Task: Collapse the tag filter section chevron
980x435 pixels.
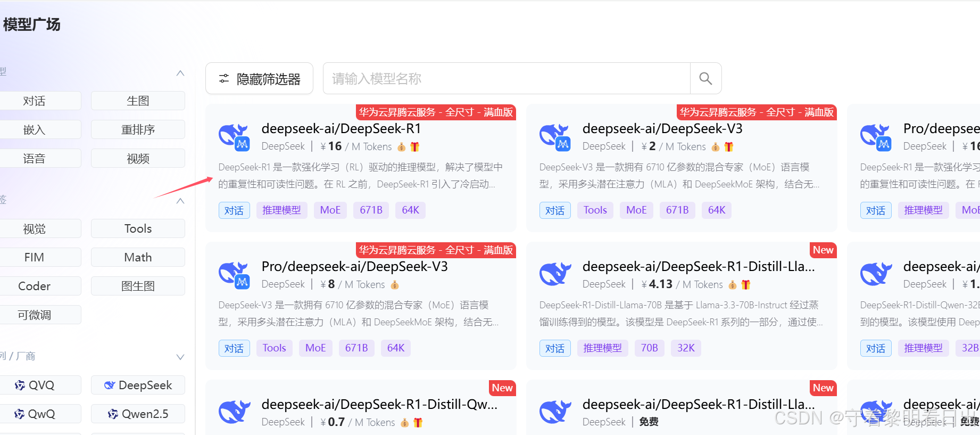Action: pyautogui.click(x=180, y=201)
